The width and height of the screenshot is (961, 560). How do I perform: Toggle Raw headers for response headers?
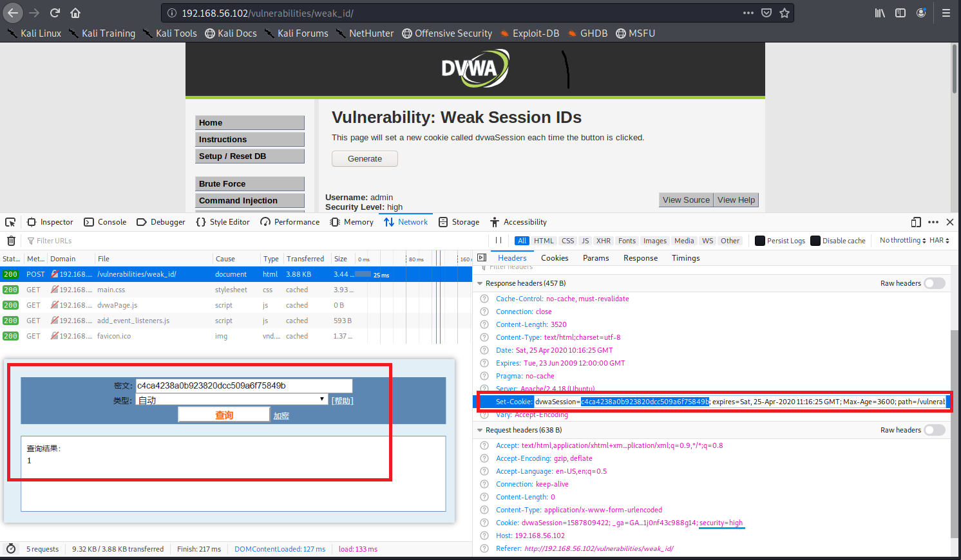(x=934, y=283)
